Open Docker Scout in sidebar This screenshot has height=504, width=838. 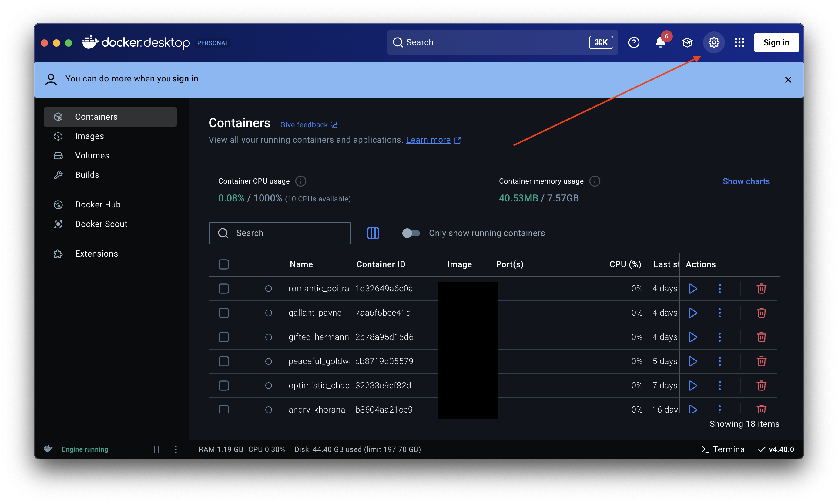(110, 224)
